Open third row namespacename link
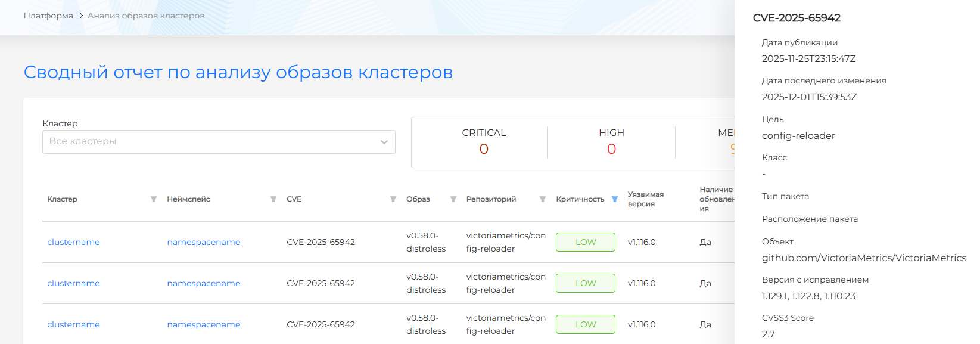 [x=203, y=324]
